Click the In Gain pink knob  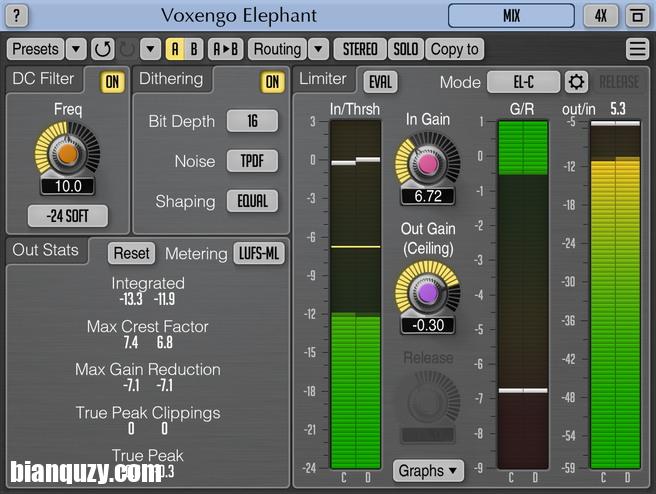pyautogui.click(x=427, y=164)
